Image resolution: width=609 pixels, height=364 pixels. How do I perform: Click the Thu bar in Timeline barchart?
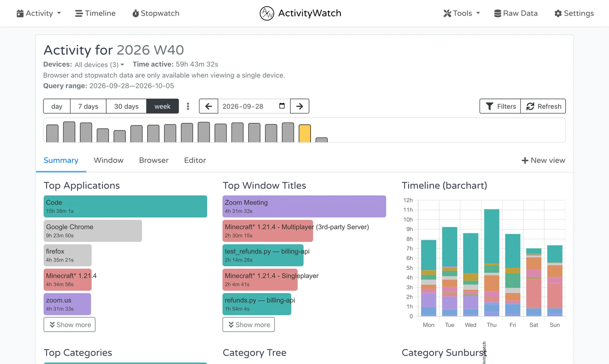tap(491, 262)
